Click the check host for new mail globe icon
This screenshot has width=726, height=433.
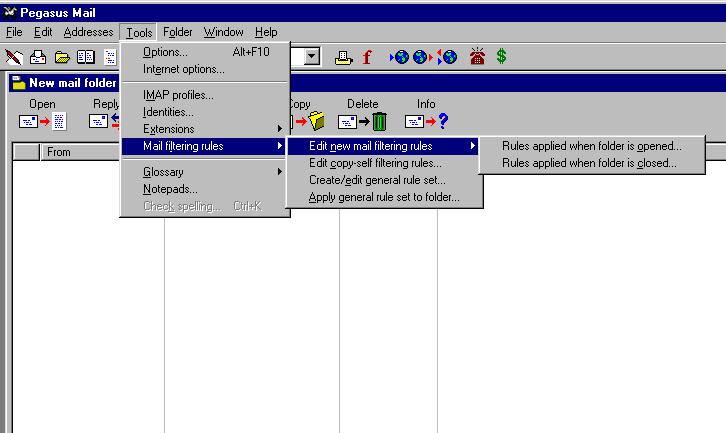pos(400,57)
